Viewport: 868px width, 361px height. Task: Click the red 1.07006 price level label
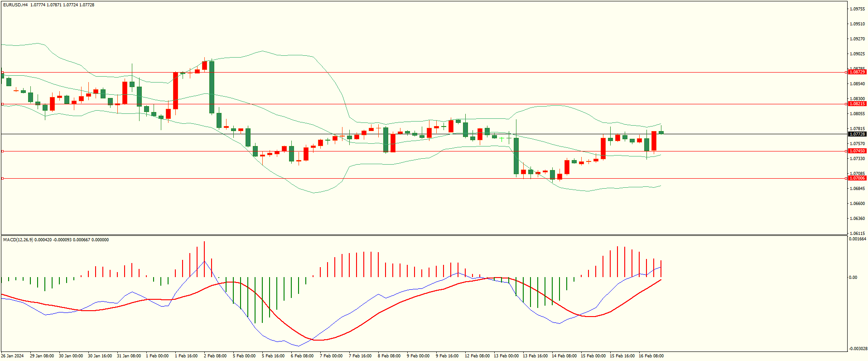pyautogui.click(x=857, y=178)
